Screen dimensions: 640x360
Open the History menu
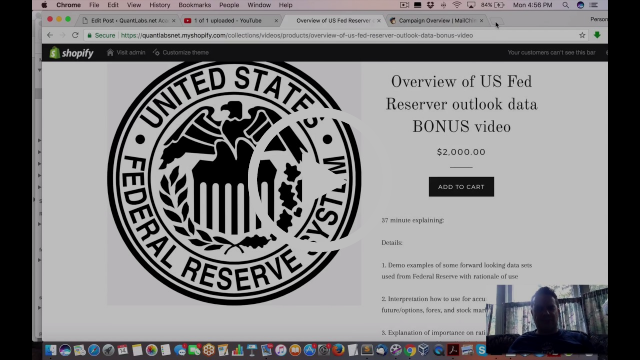(160, 5)
